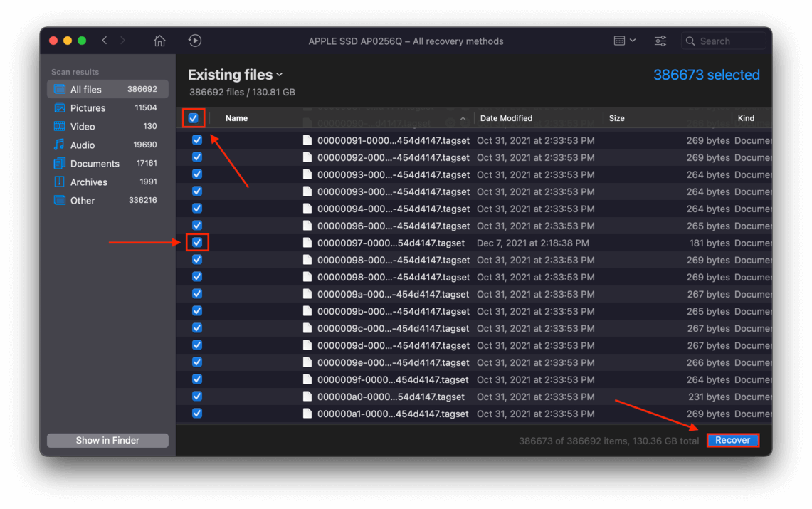This screenshot has width=812, height=509.
Task: Sort by the Name column header
Action: pyautogui.click(x=237, y=118)
